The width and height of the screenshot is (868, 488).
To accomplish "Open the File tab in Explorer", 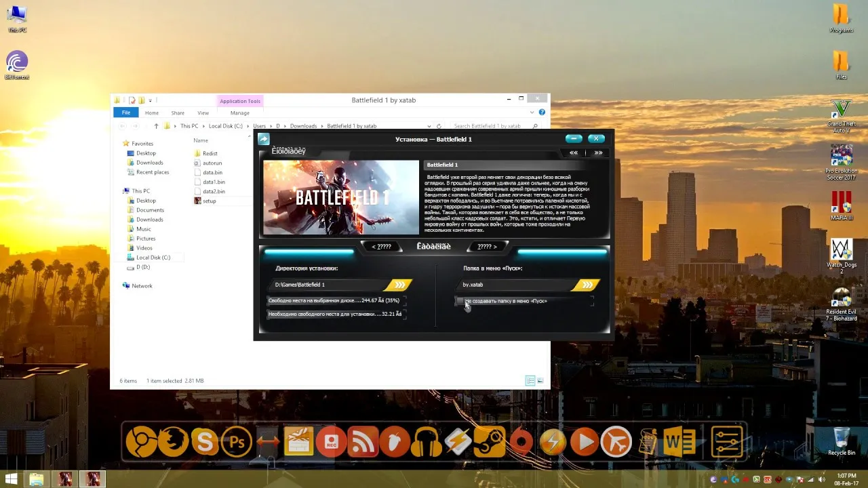I will point(126,113).
